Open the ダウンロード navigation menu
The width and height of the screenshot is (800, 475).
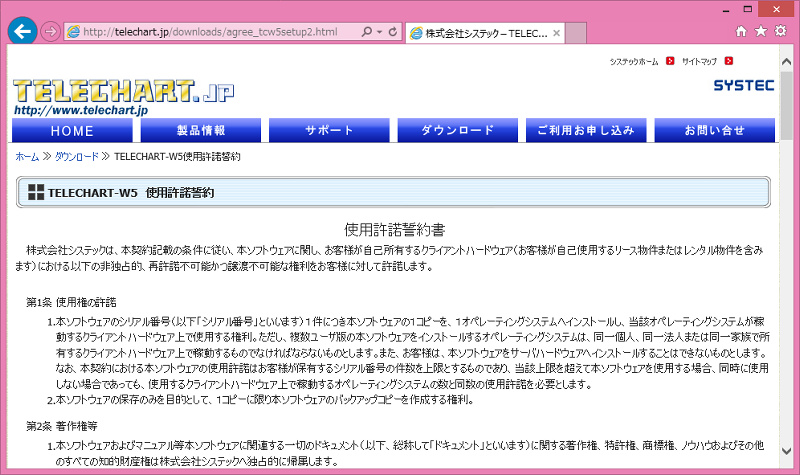click(458, 131)
